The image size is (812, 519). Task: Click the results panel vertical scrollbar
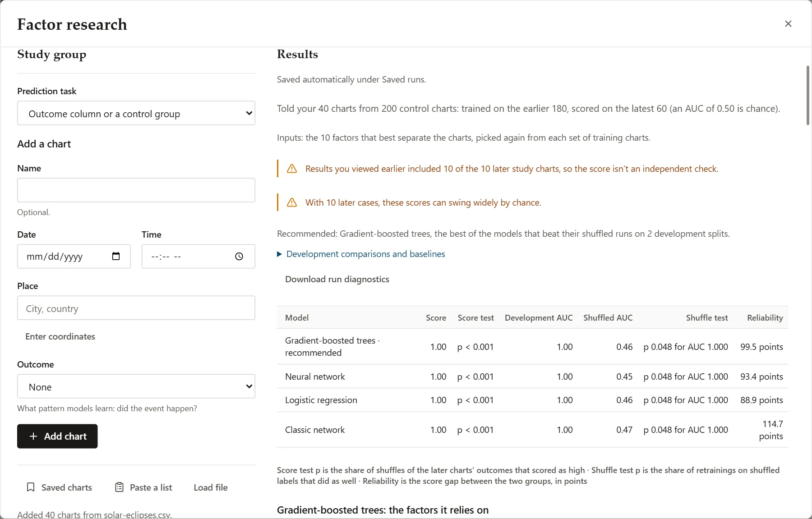(x=808, y=95)
